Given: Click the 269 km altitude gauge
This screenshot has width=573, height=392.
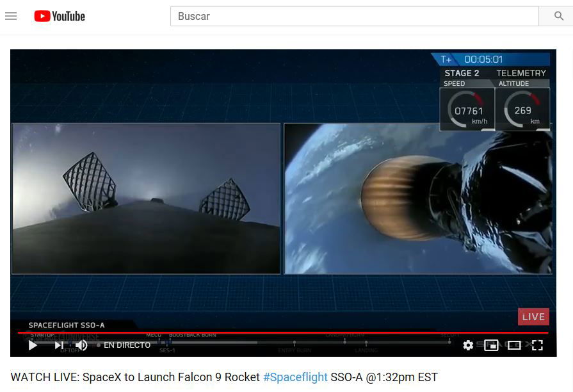Looking at the screenshot, I should [x=522, y=109].
